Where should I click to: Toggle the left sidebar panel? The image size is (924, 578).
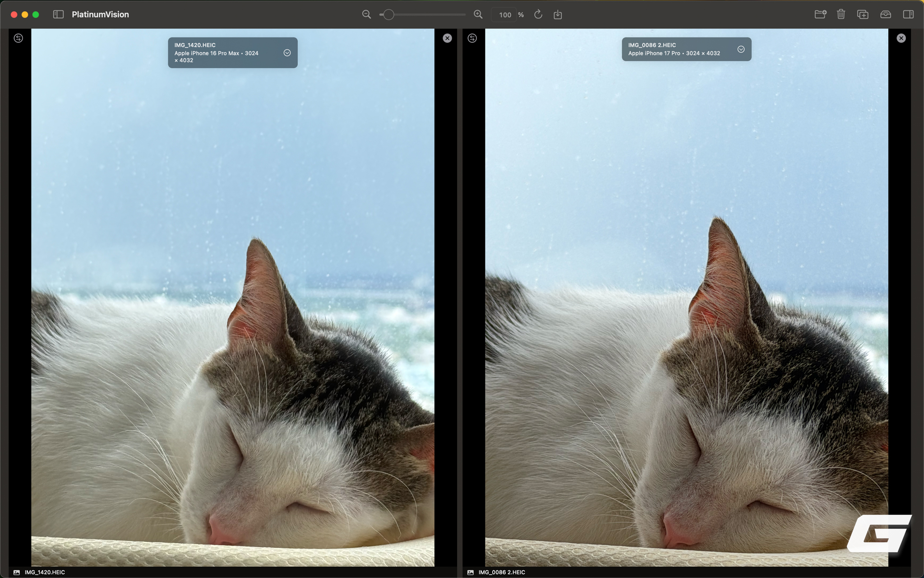(x=58, y=14)
